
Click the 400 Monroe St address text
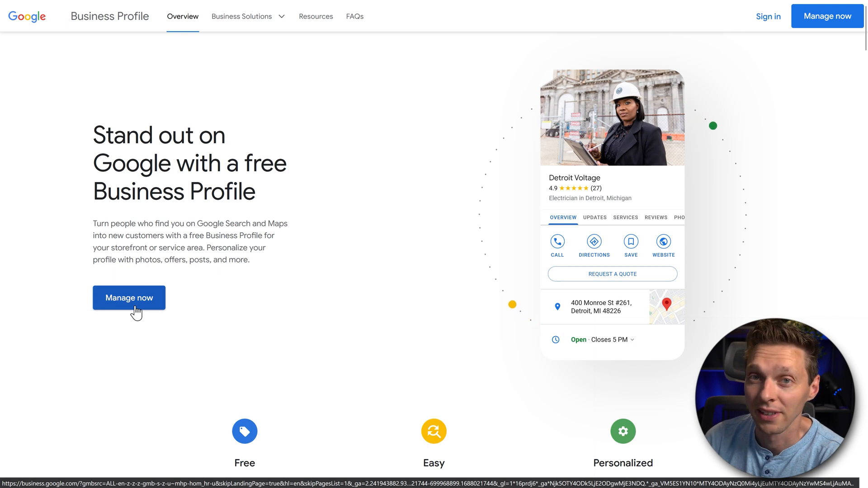[601, 307]
